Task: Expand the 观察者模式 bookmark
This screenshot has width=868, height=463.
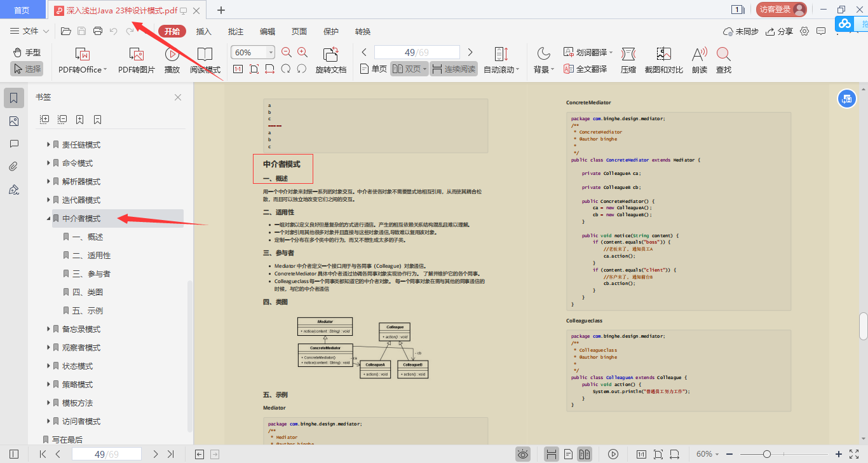Action: pos(48,348)
